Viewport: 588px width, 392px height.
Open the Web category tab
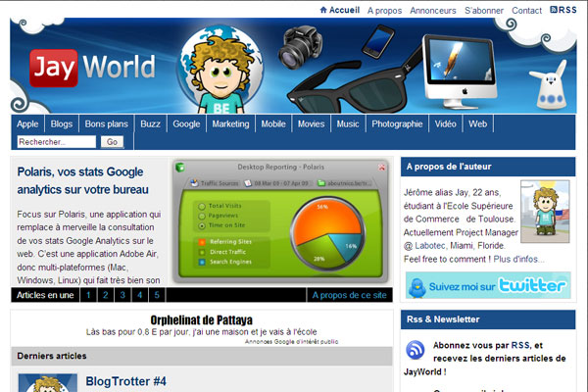(x=478, y=123)
